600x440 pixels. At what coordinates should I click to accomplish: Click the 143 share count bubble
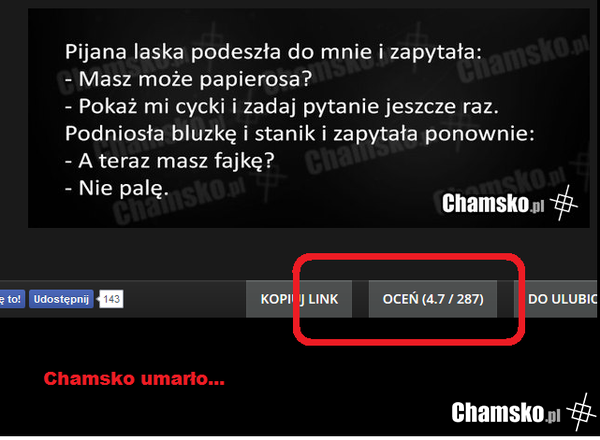tap(111, 299)
